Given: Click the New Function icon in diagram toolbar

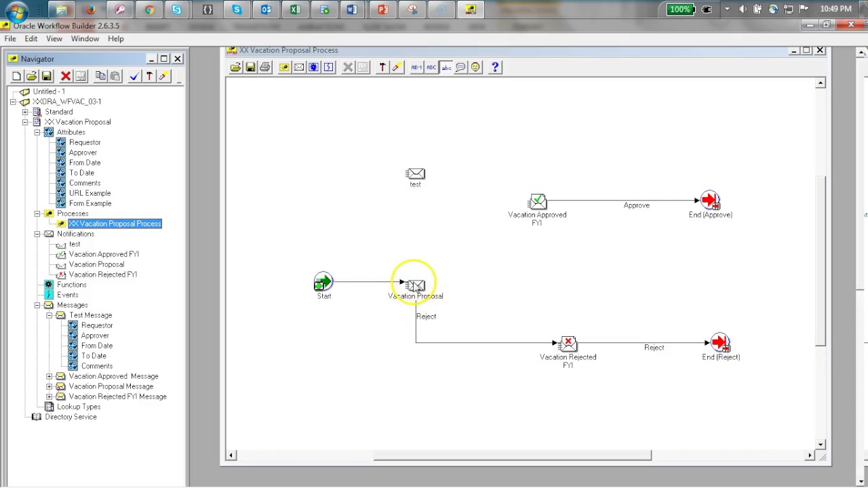Looking at the screenshot, I should 314,67.
